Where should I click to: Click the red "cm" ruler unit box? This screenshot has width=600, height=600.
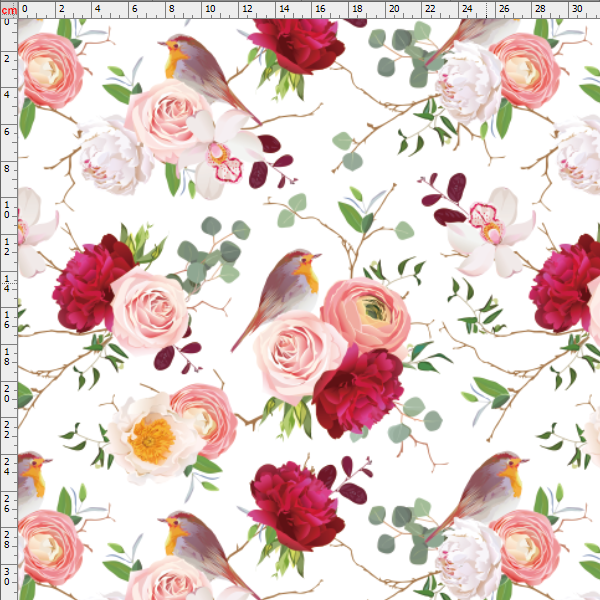[x=9, y=10]
